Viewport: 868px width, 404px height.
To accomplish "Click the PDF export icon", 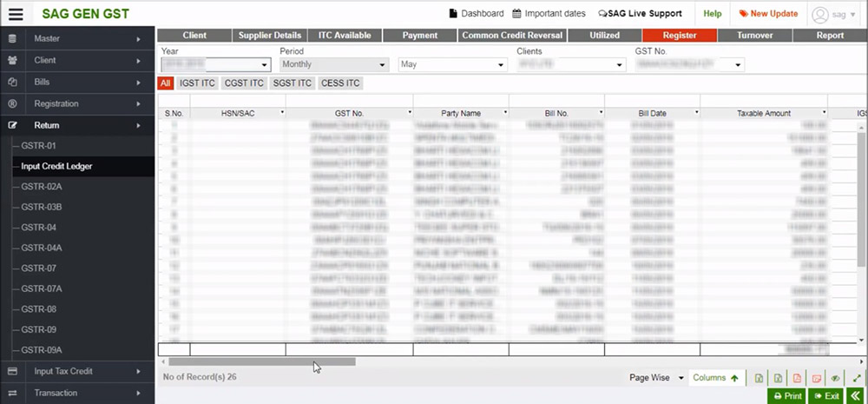I will click(x=797, y=378).
